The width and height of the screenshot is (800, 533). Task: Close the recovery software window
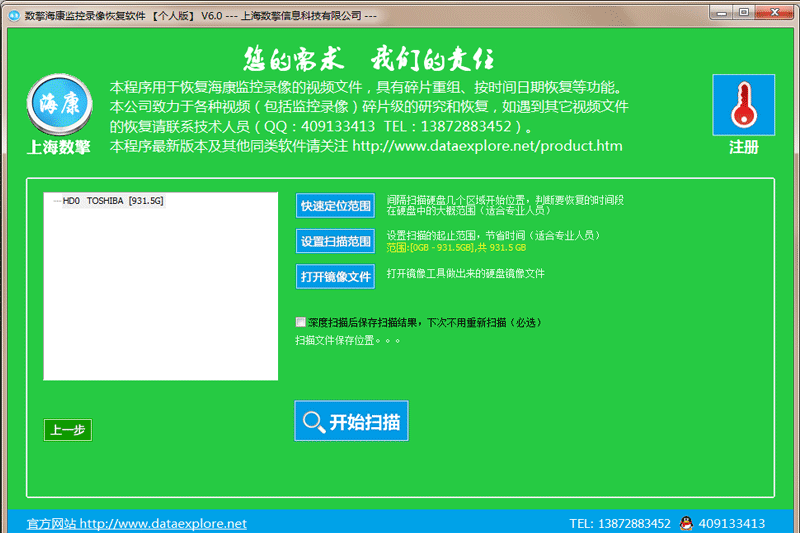(774, 12)
